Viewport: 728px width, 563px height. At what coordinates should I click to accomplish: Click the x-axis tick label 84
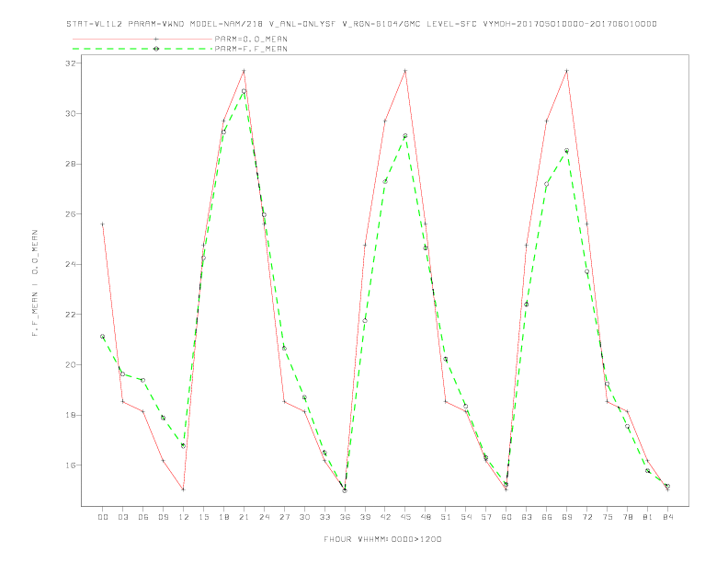point(667,517)
